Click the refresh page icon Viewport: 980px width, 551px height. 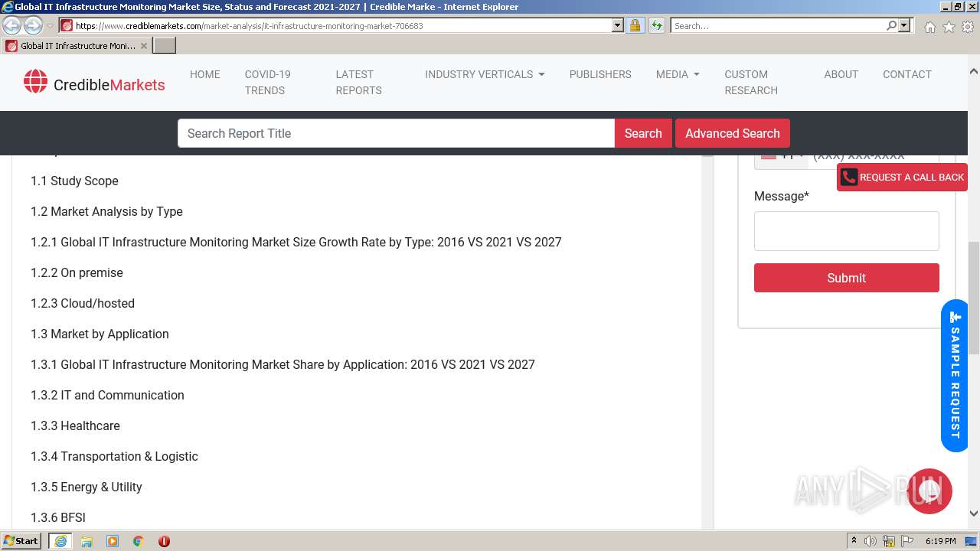click(x=656, y=25)
